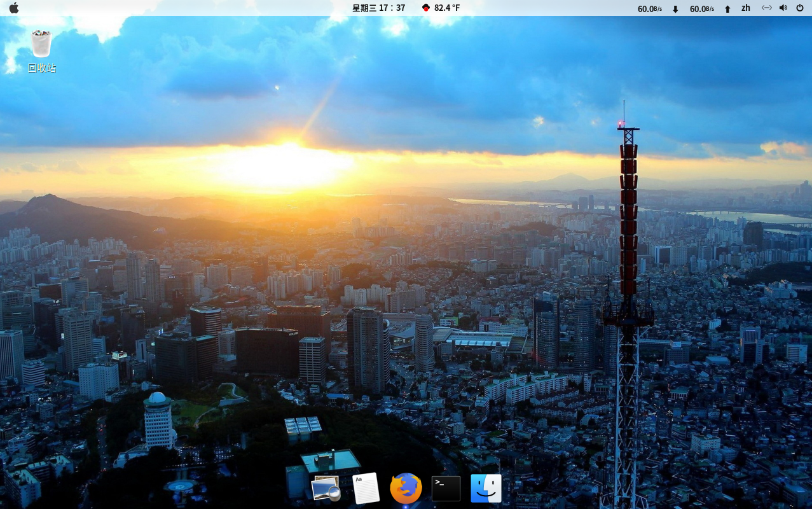Launch the image viewer from the dock
Image resolution: width=812 pixels, height=509 pixels.
click(x=326, y=489)
